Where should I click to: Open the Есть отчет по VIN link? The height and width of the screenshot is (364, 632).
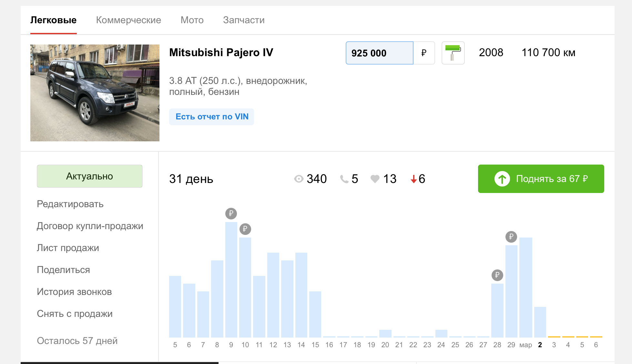pos(212,117)
